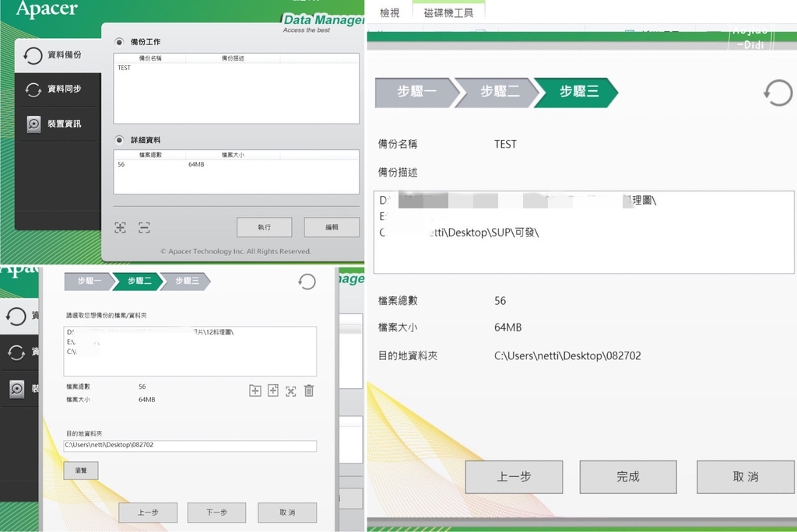Open 資料同步 in the main window sidebar
797x532 pixels.
click(x=58, y=89)
